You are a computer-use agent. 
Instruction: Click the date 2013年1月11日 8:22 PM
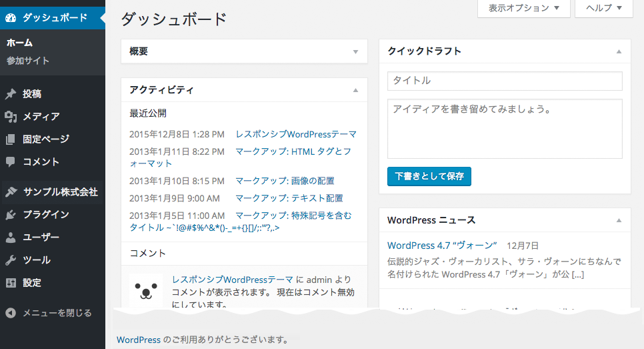click(x=177, y=151)
